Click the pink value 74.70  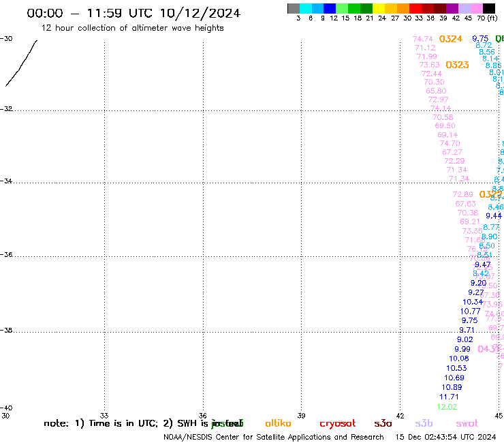click(x=450, y=143)
